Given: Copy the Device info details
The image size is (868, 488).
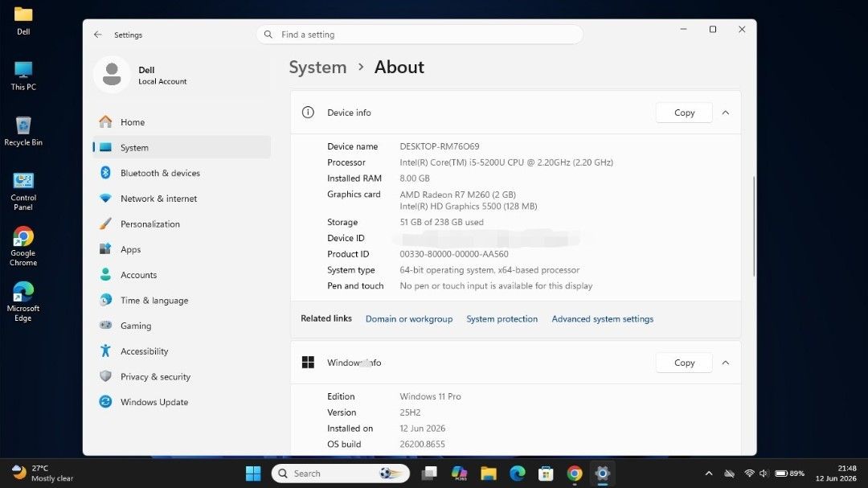Looking at the screenshot, I should point(684,113).
